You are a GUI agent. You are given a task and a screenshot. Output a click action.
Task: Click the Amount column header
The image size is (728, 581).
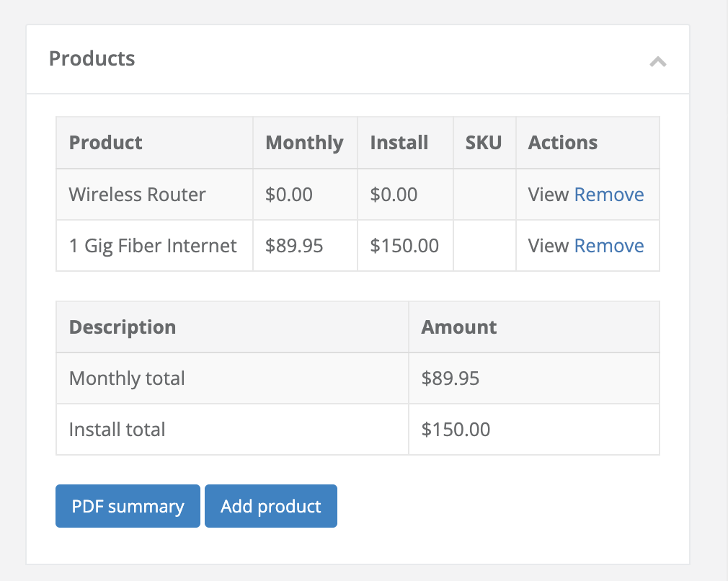click(459, 327)
